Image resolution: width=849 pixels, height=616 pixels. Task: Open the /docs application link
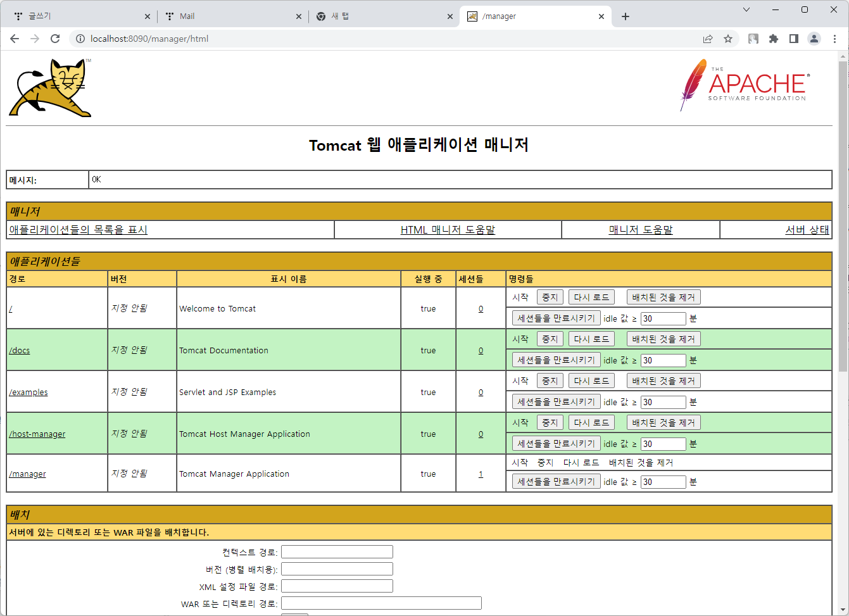tap(20, 350)
